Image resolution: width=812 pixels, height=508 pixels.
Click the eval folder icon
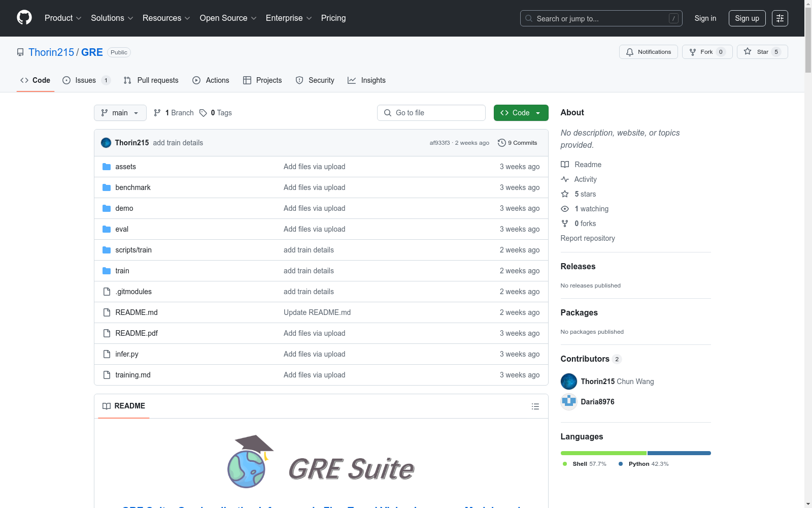point(107,229)
